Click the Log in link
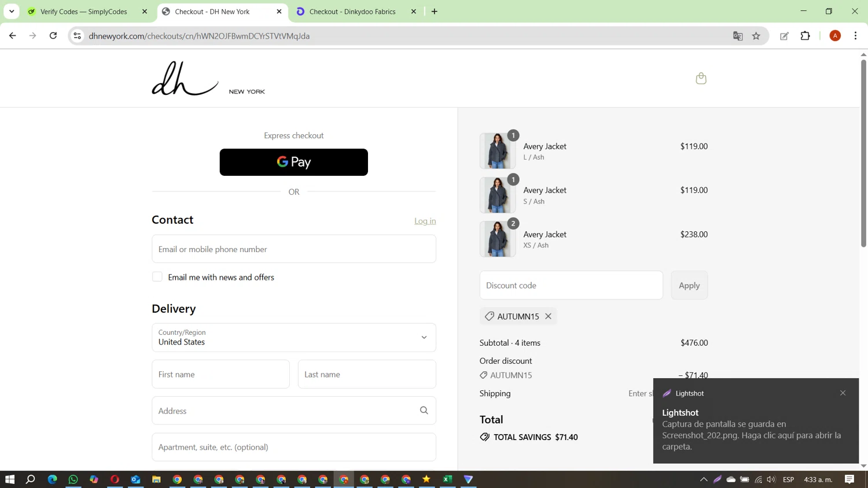868x488 pixels. 425,221
